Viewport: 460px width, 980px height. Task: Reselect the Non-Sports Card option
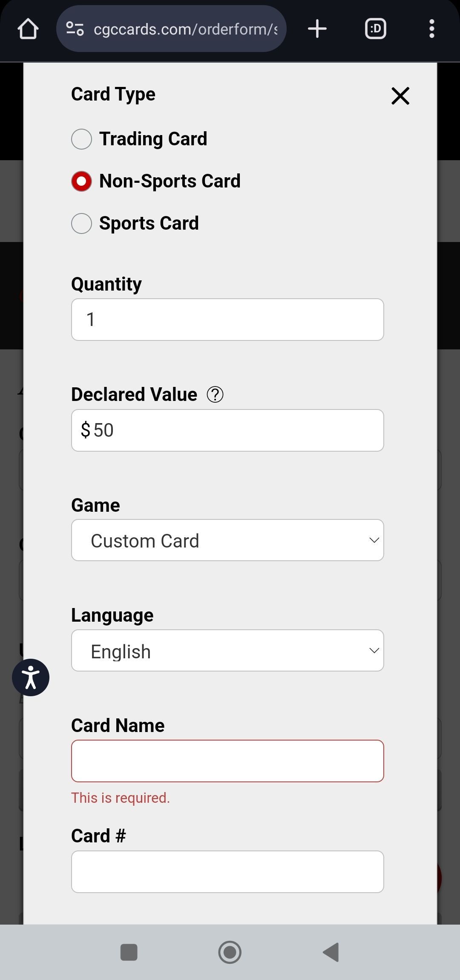pos(81,181)
